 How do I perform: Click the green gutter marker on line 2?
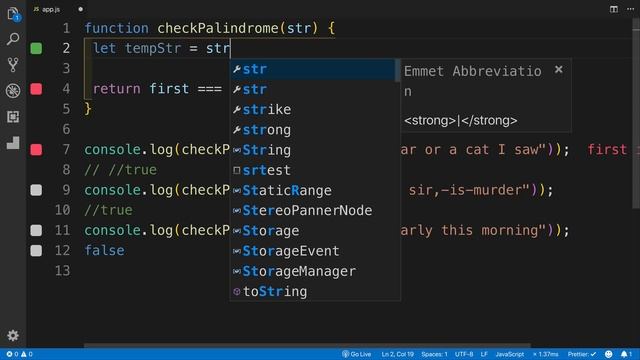[x=36, y=49]
